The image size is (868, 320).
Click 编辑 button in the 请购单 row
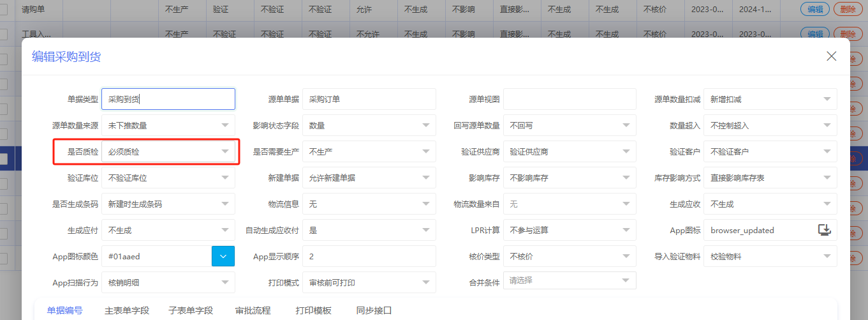tap(814, 9)
